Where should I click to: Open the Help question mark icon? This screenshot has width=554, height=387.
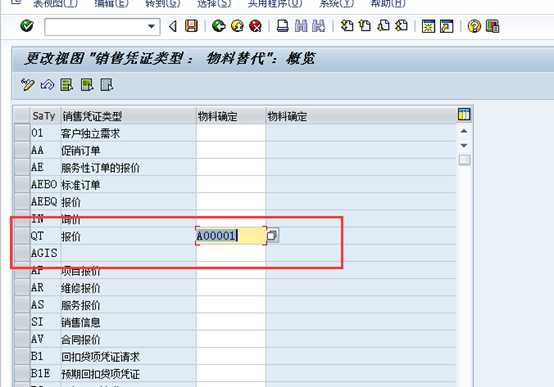tap(474, 27)
